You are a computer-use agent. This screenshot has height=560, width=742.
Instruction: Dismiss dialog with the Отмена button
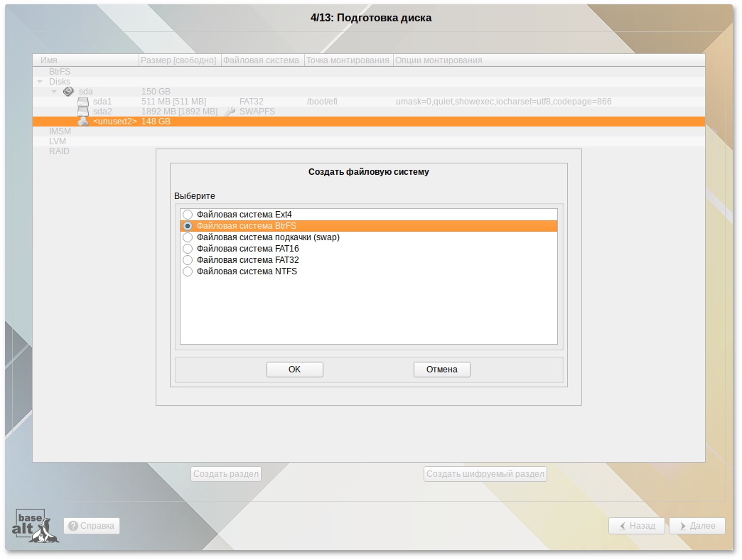click(x=441, y=369)
